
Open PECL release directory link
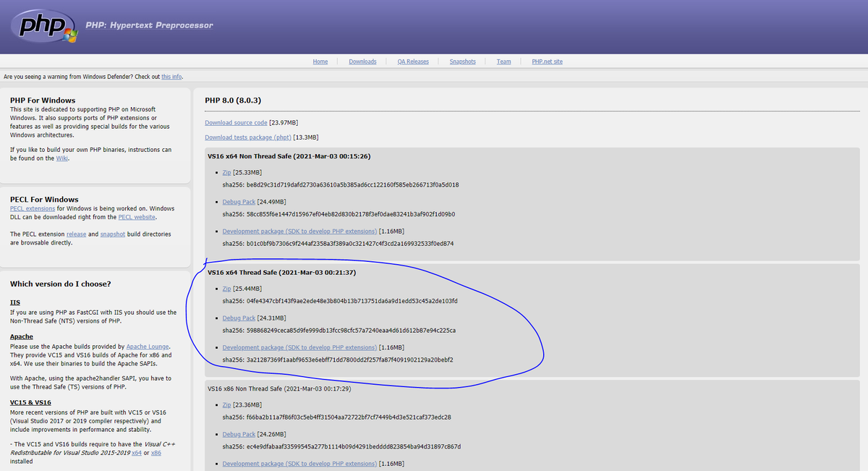pyautogui.click(x=76, y=234)
